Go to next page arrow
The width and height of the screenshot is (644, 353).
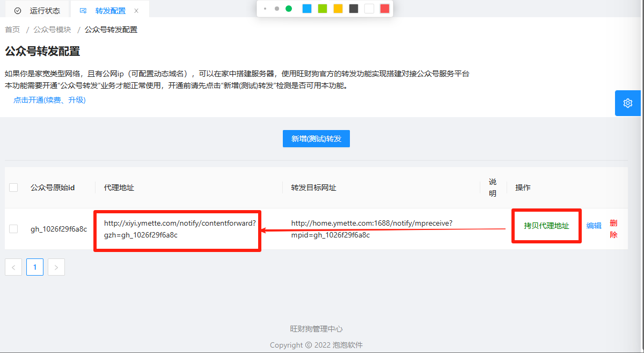(56, 267)
